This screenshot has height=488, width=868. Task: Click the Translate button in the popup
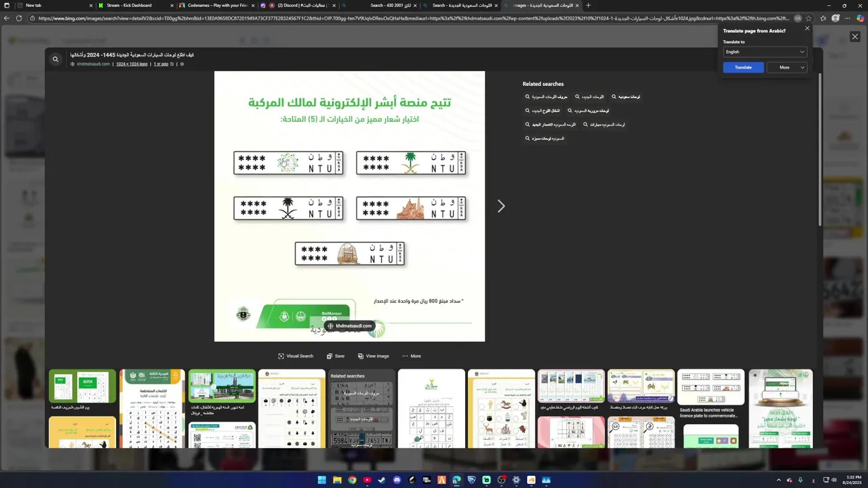click(743, 67)
